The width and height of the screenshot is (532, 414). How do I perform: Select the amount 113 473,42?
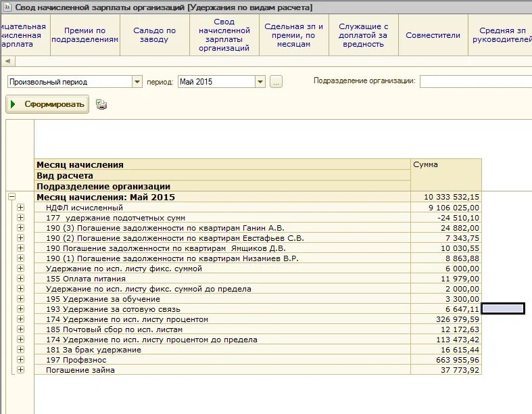pos(446,340)
